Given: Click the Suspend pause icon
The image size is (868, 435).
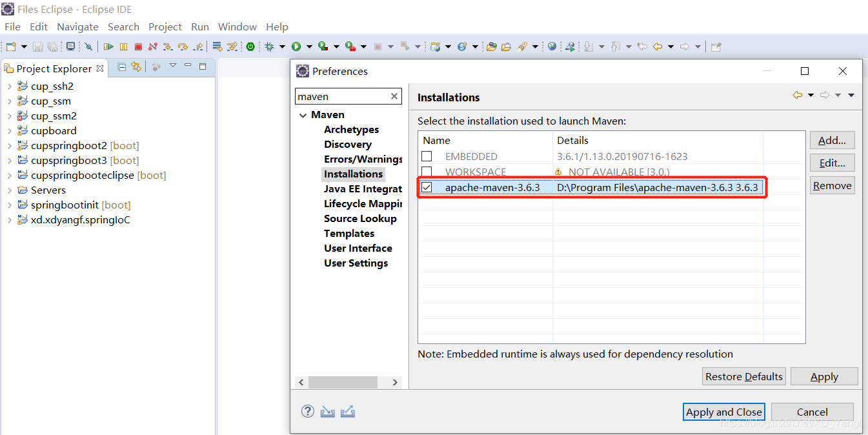Looking at the screenshot, I should click(x=123, y=46).
